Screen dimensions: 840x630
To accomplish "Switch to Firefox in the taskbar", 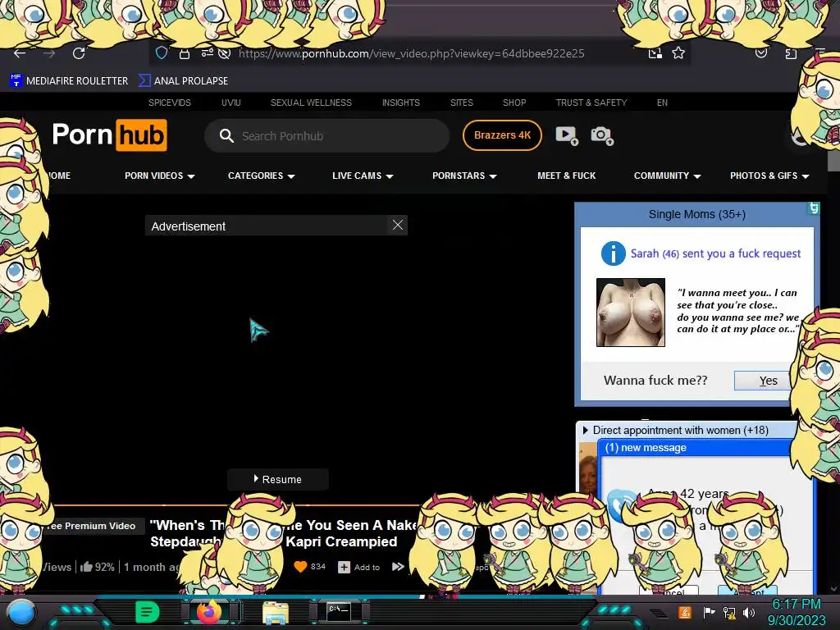I will coord(209,612).
